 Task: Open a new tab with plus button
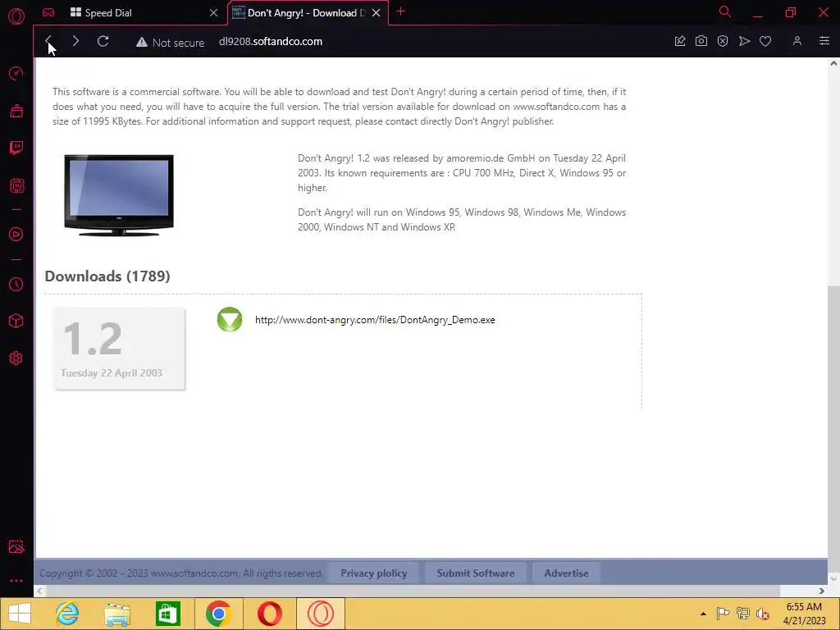pyautogui.click(x=400, y=11)
